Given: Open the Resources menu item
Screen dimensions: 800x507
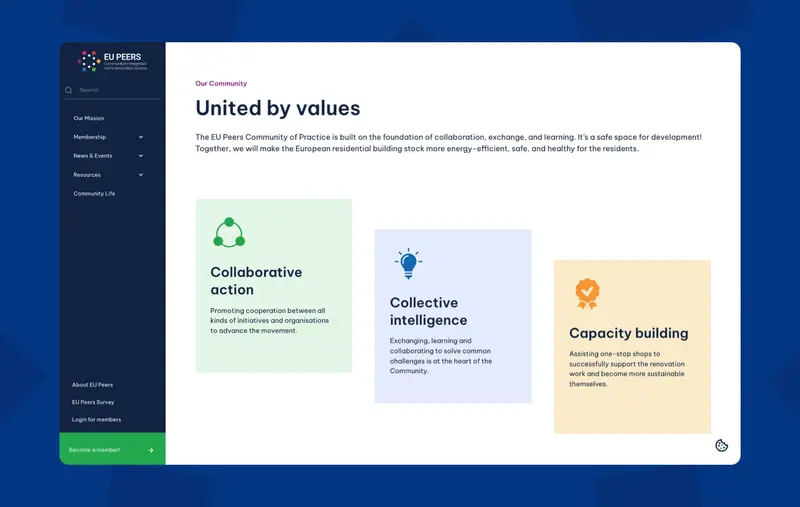Looking at the screenshot, I should (87, 175).
